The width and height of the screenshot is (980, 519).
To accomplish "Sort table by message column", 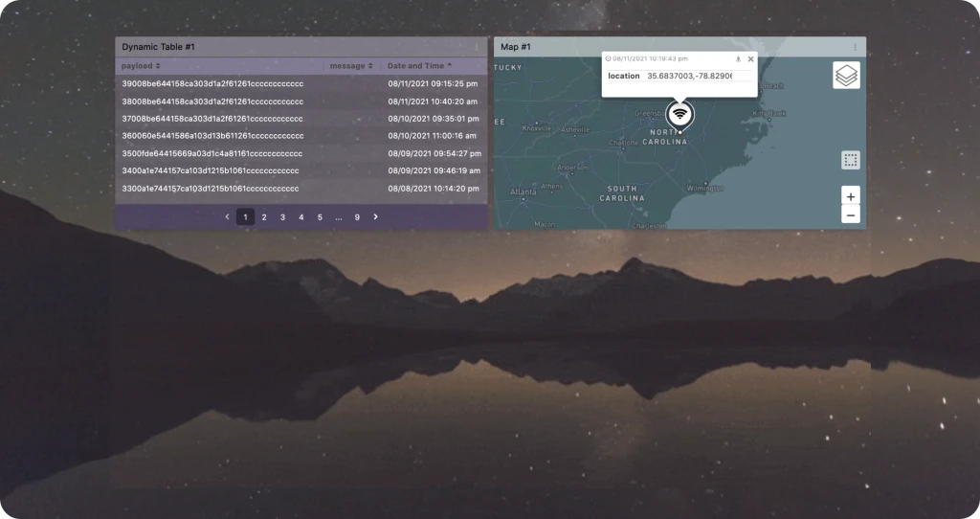I will pos(351,66).
